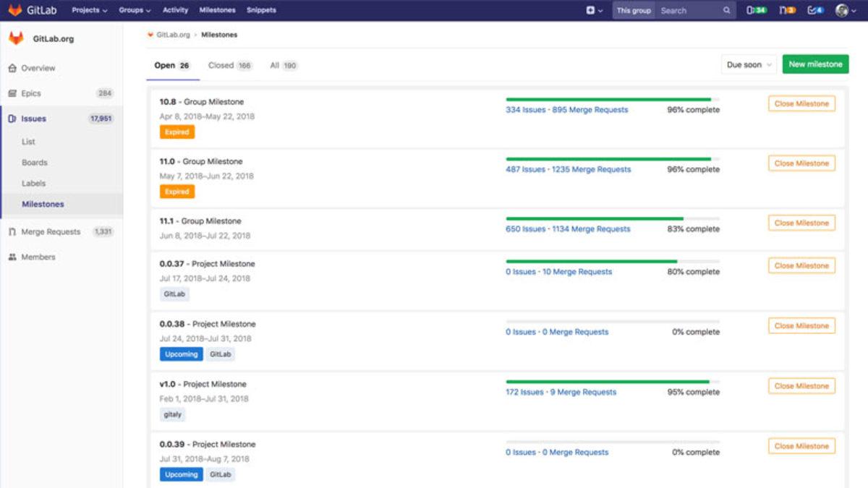Open the plus sign creation dropdown
This screenshot has height=488, width=868.
[593, 10]
